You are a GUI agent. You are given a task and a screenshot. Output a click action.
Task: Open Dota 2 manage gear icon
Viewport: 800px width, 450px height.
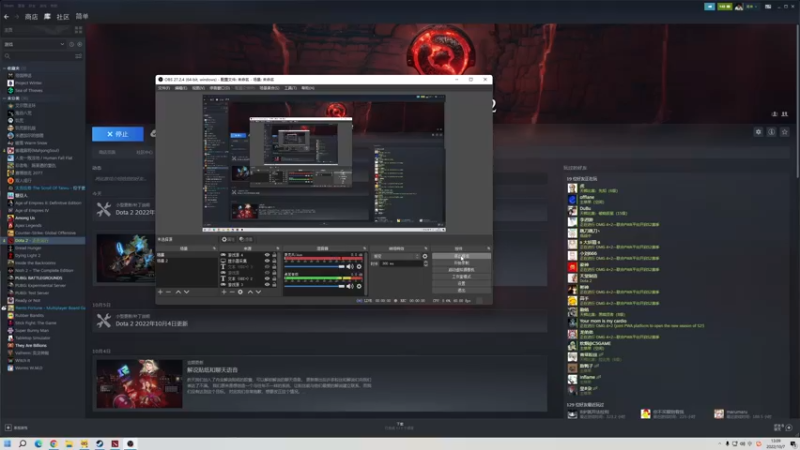(x=758, y=132)
